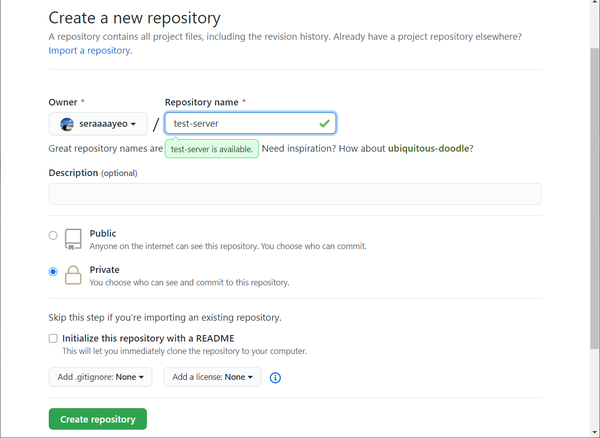Follow the Import a repository link
Viewport: 600px width, 438px height.
coord(90,50)
